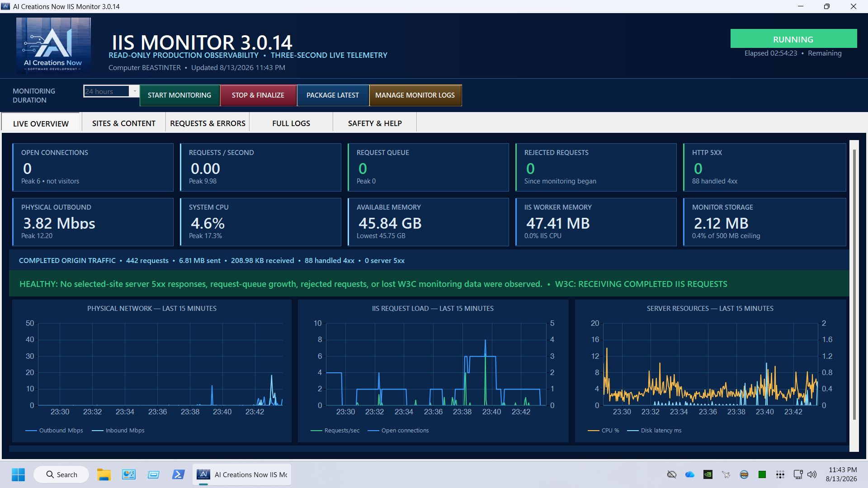Screen dimensions: 868x488
Task: Launch PowerShell from the taskbar
Action: point(178,474)
